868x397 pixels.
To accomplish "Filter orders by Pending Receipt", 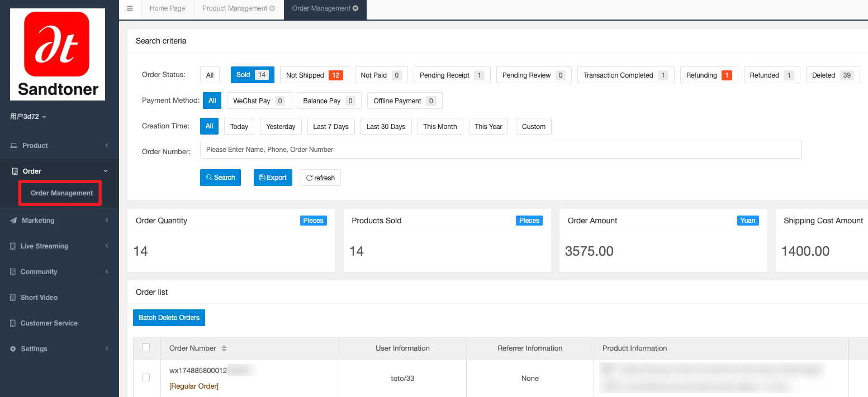I will click(x=452, y=75).
